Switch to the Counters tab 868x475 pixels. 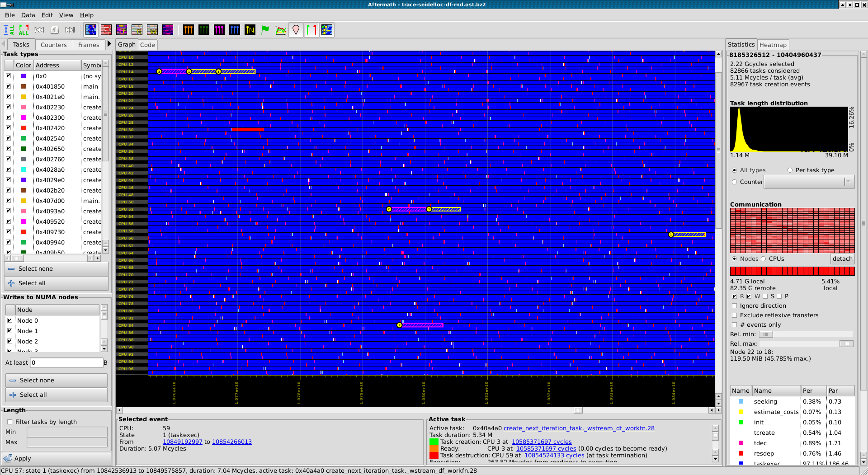(x=53, y=45)
